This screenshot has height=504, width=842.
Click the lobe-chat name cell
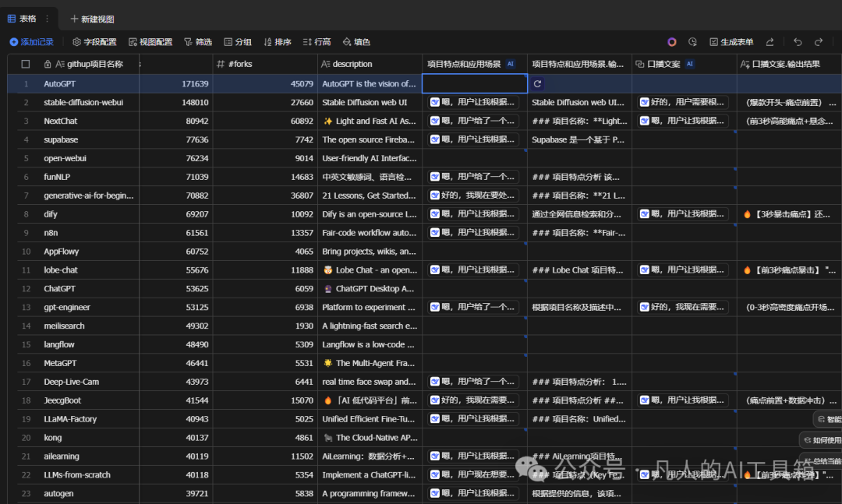click(88, 270)
